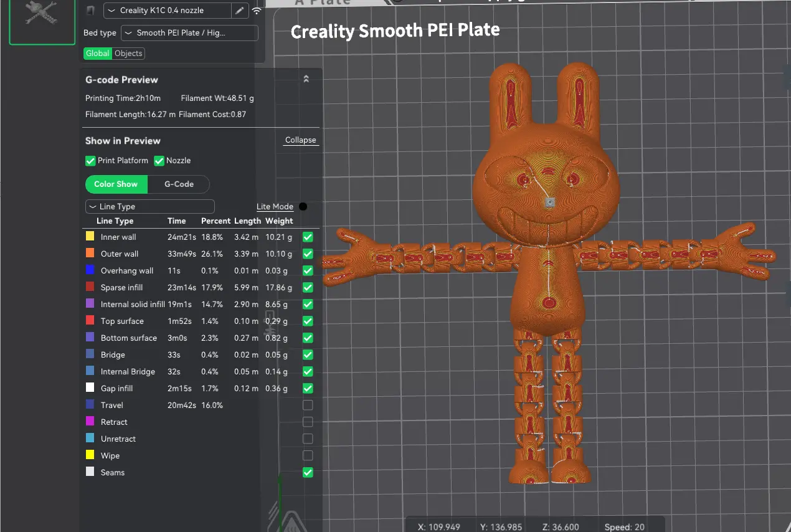Image resolution: width=791 pixels, height=532 pixels.
Task: Click the Time column header
Action: coord(177,221)
